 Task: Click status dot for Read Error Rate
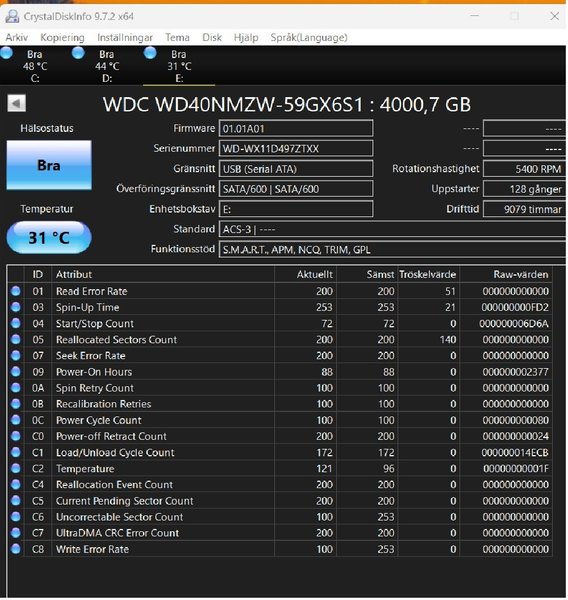pos(16,291)
